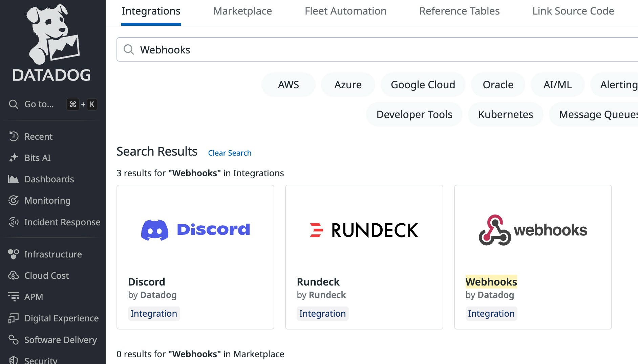Apply the Kubernetes filter
The height and width of the screenshot is (364, 638).
[x=505, y=114]
